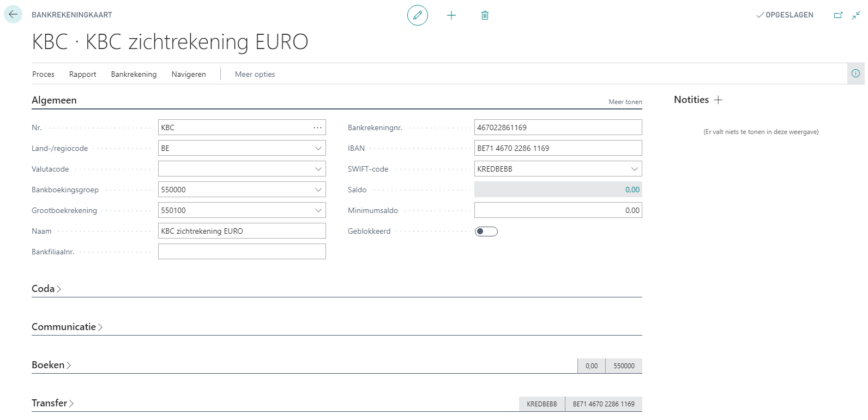This screenshot has width=868, height=420.
Task: Open the Bankboekingsgroep dropdown arrow
Action: pyautogui.click(x=318, y=190)
